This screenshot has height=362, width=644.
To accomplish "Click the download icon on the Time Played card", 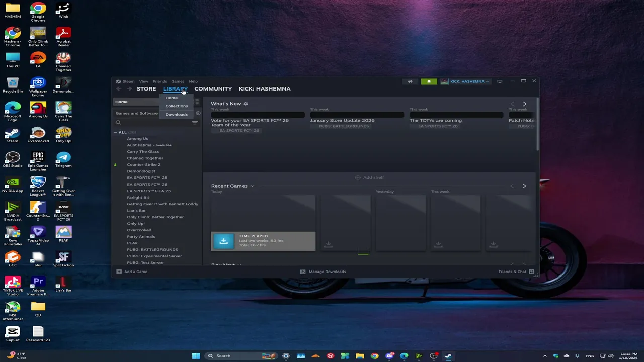I will [224, 241].
